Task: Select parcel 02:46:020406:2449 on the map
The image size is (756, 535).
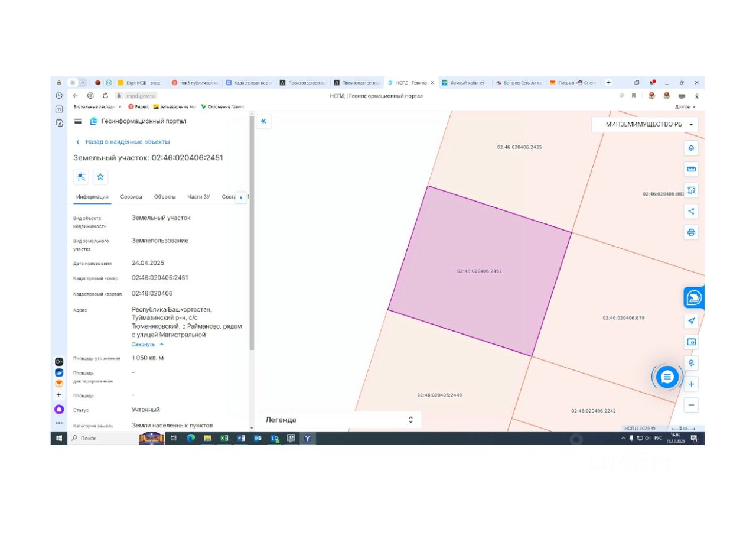Action: [439, 395]
